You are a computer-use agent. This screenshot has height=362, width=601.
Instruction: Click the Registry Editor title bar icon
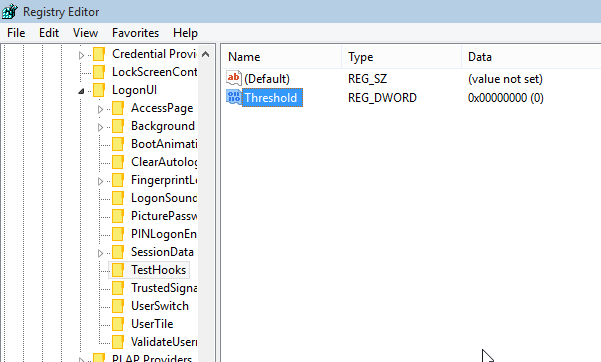click(x=9, y=12)
